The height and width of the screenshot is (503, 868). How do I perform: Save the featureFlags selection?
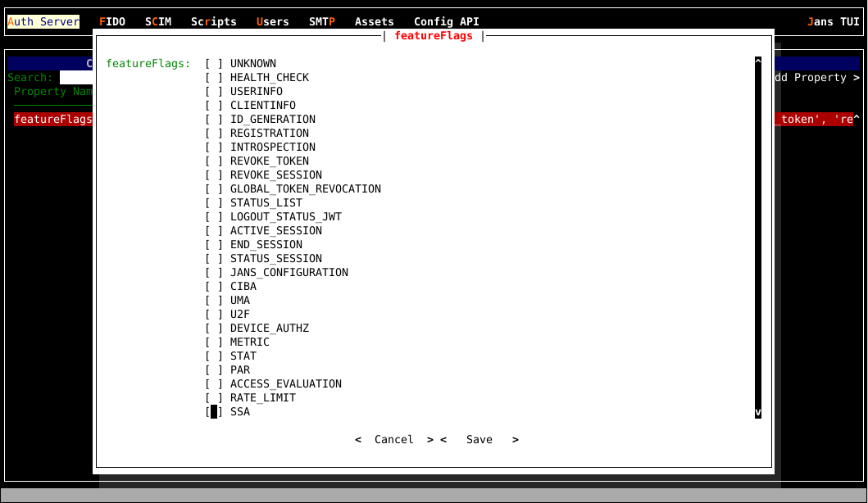coord(479,440)
